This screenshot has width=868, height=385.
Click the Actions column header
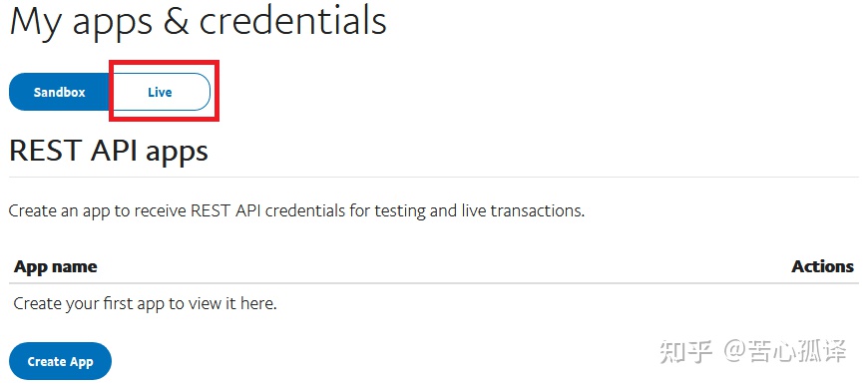coord(823,266)
